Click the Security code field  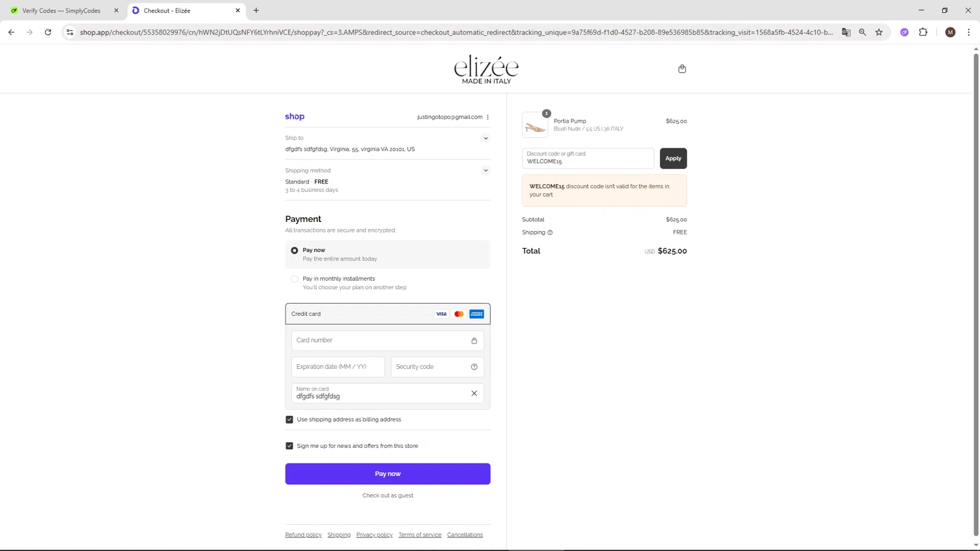pyautogui.click(x=437, y=367)
